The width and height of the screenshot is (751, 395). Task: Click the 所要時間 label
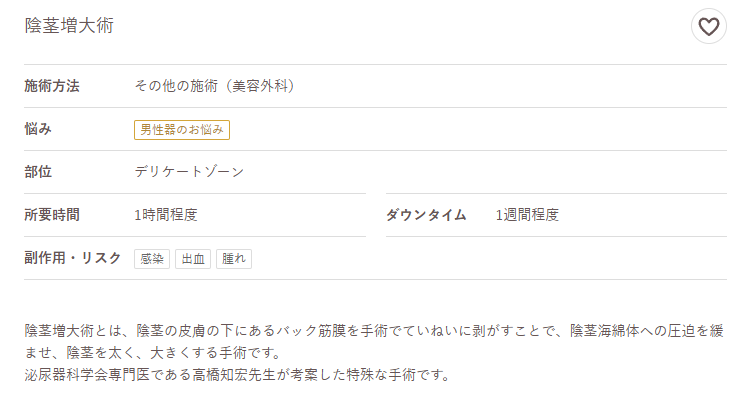[x=52, y=215]
